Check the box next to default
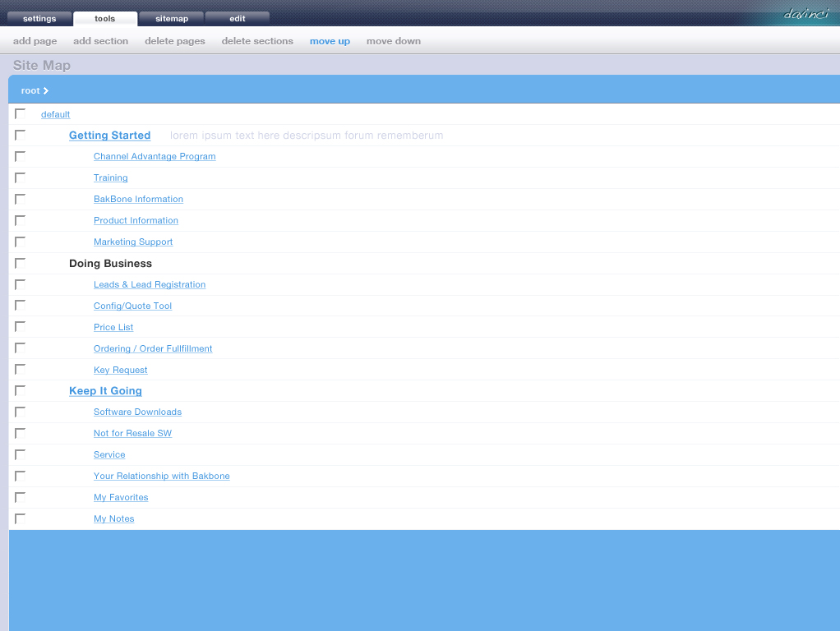The width and height of the screenshot is (840, 631). click(x=20, y=113)
